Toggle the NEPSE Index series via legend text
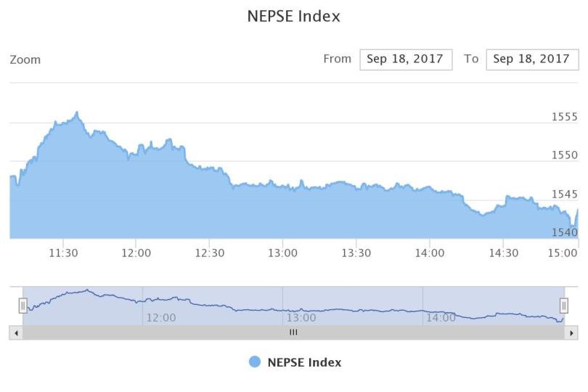 pyautogui.click(x=304, y=362)
